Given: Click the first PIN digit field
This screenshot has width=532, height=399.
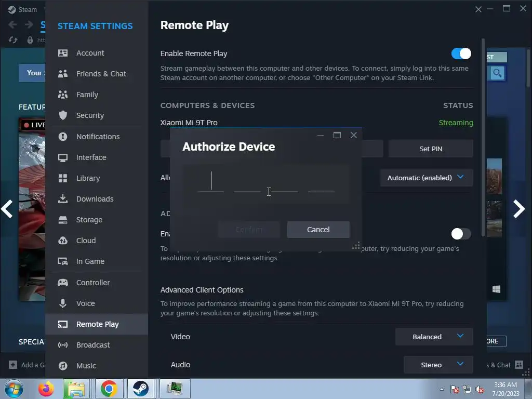Looking at the screenshot, I should pyautogui.click(x=211, y=182).
